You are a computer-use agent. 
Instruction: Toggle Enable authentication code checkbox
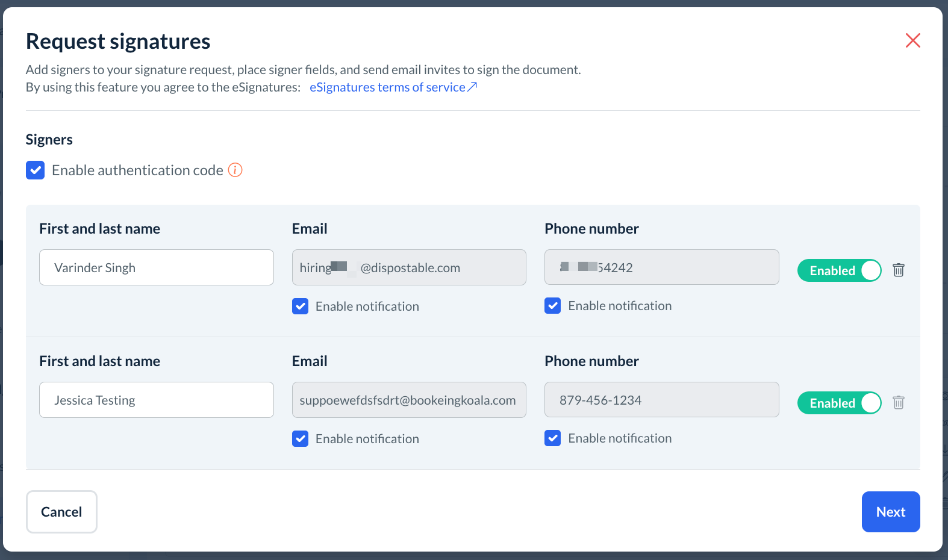(36, 170)
